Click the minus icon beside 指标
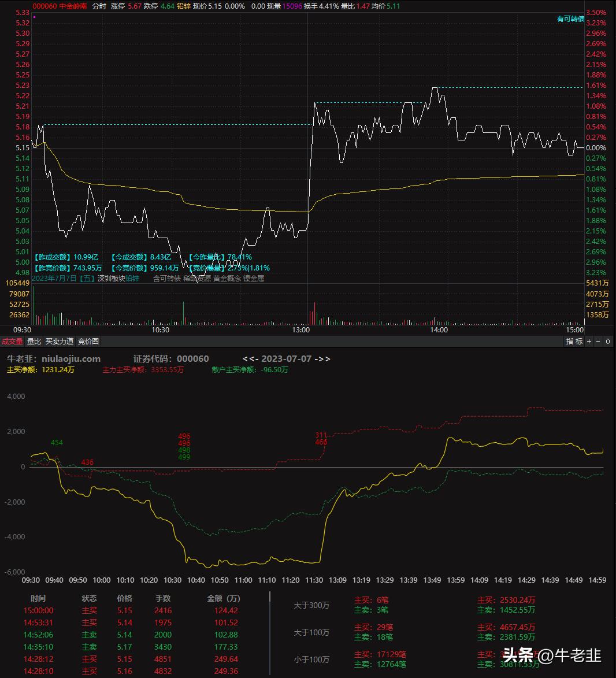The height and width of the screenshot is (678, 616). click(x=598, y=342)
